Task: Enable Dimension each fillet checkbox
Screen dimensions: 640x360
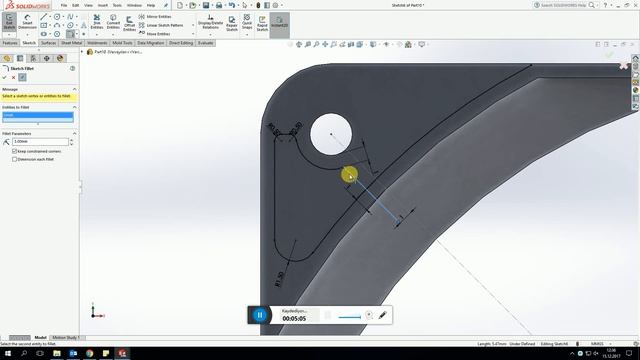Action: click(x=15, y=159)
